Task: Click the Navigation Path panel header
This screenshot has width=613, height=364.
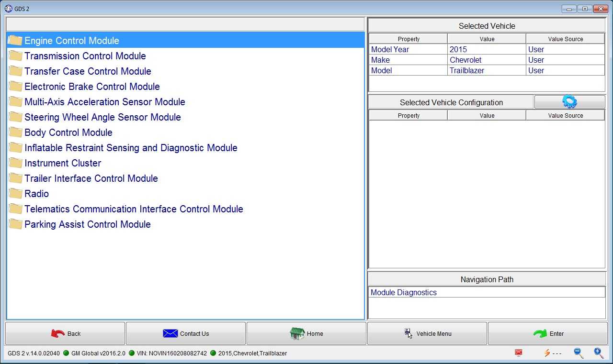Action: [487, 279]
